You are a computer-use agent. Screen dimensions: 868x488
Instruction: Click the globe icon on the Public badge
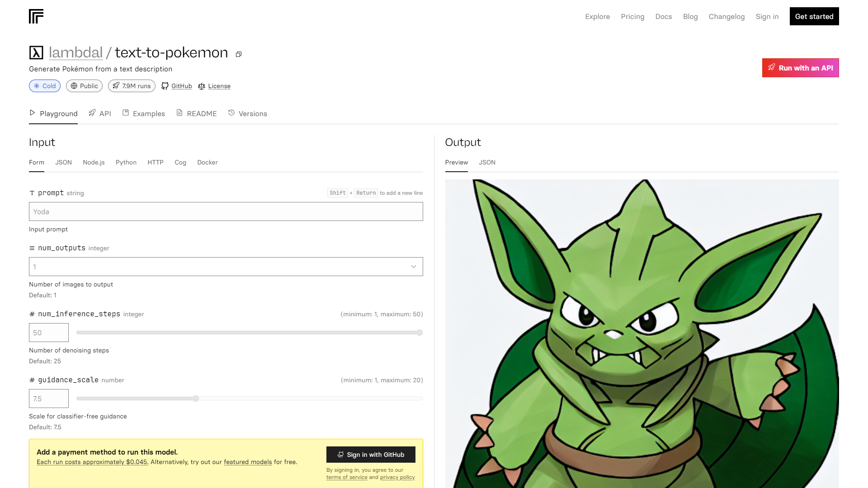pos(74,86)
